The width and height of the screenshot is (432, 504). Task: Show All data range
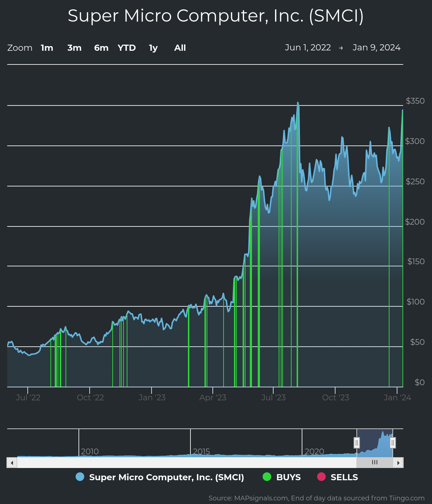click(180, 48)
